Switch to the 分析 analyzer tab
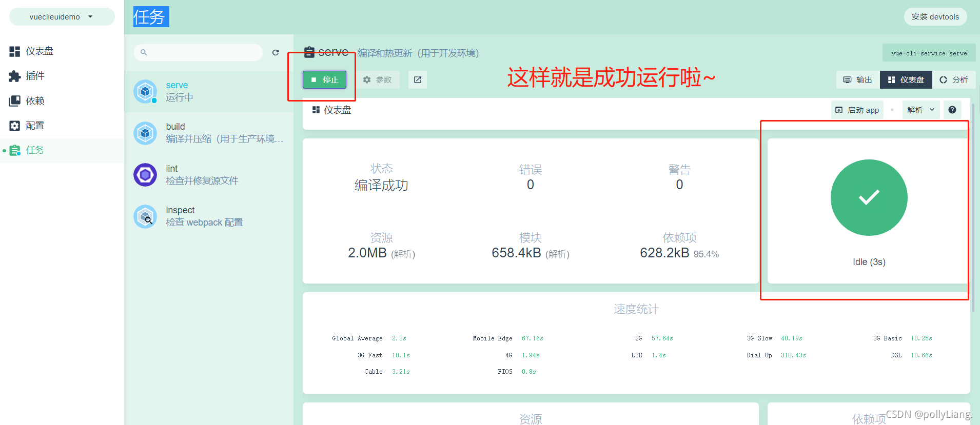 [954, 80]
